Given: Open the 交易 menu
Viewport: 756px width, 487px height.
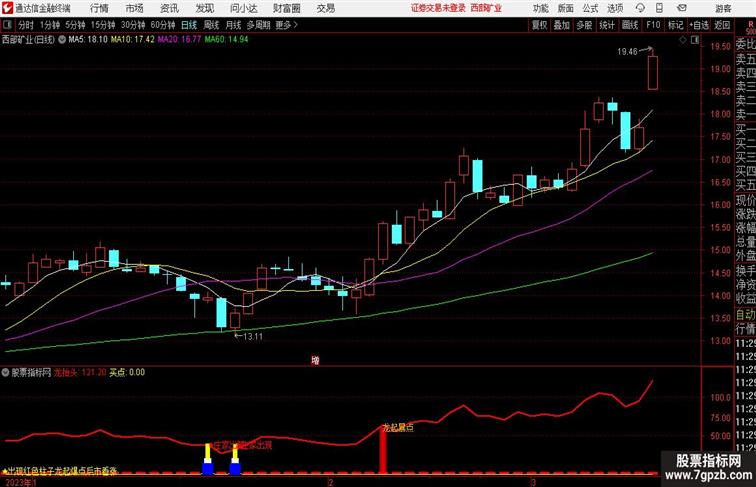Looking at the screenshot, I should point(325,8).
